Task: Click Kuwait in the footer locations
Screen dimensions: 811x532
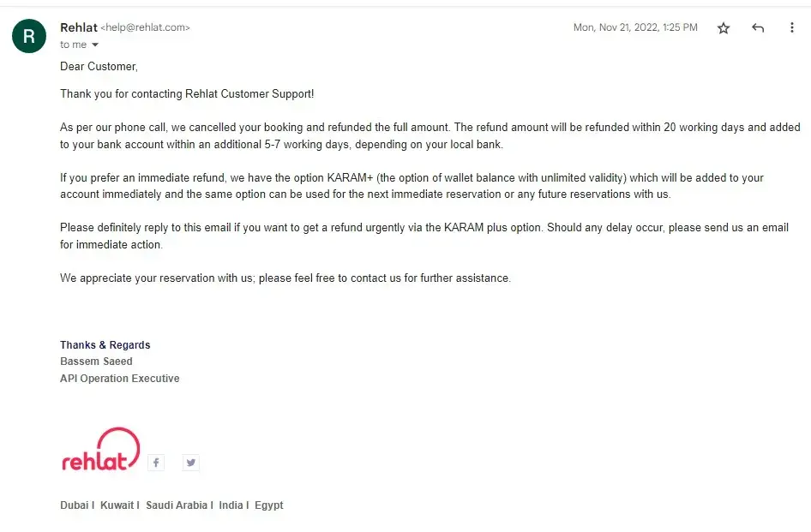Action: click(x=117, y=505)
